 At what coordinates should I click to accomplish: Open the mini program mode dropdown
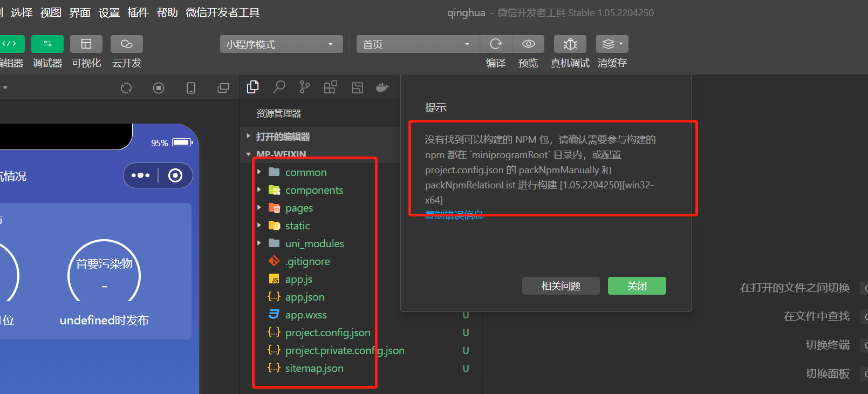(282, 44)
